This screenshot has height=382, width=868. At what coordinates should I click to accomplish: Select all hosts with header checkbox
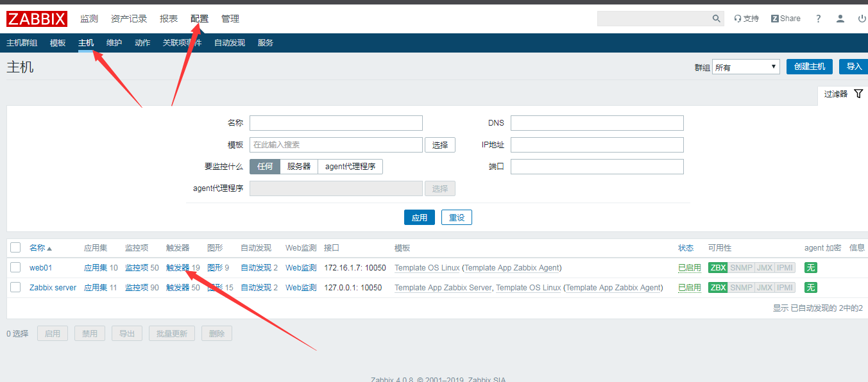pyautogui.click(x=15, y=247)
